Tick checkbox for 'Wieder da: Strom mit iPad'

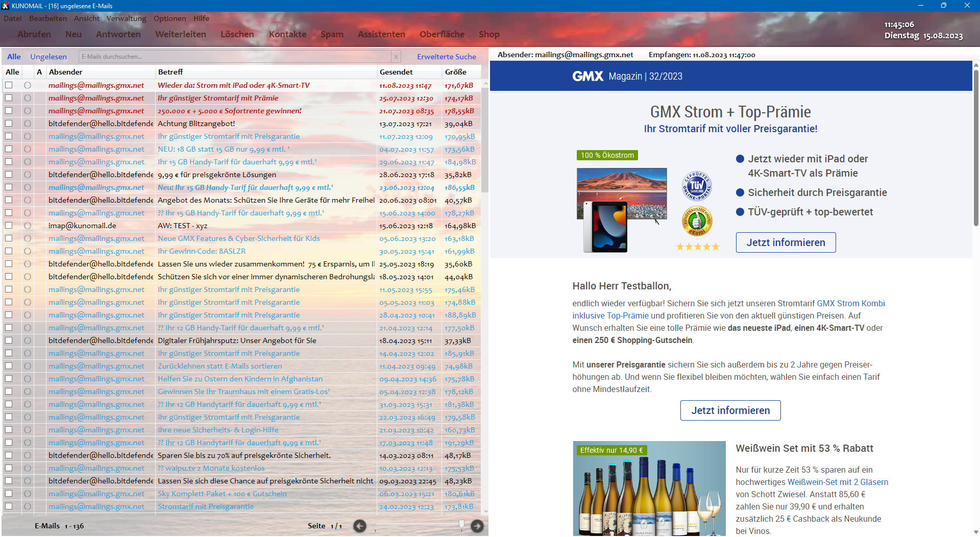pos(9,85)
